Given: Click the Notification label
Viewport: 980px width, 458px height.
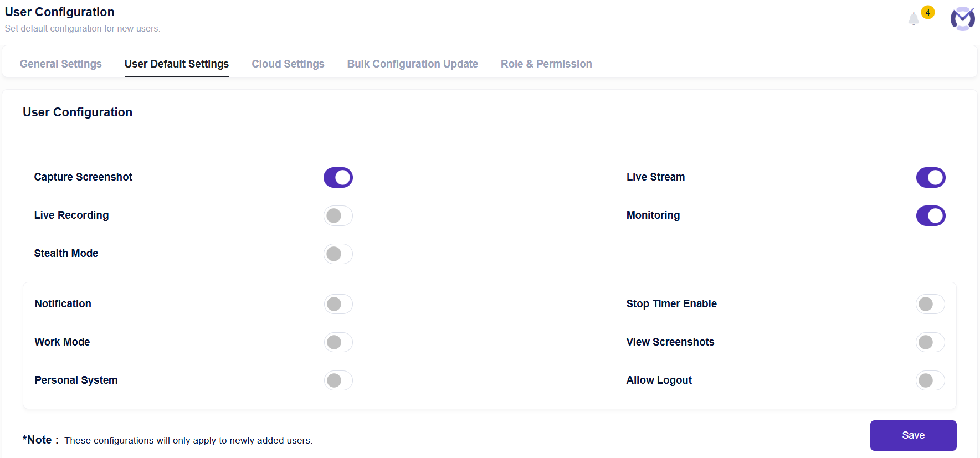Looking at the screenshot, I should tap(63, 304).
